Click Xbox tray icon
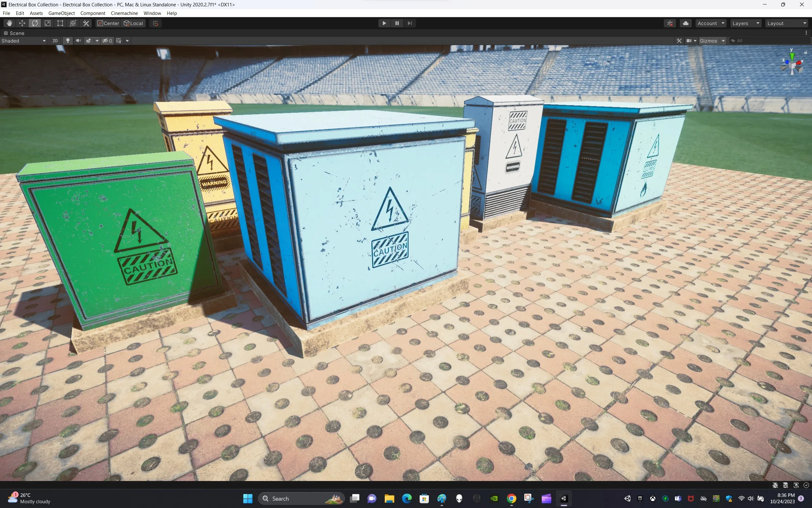This screenshot has height=508, width=812. point(653,498)
